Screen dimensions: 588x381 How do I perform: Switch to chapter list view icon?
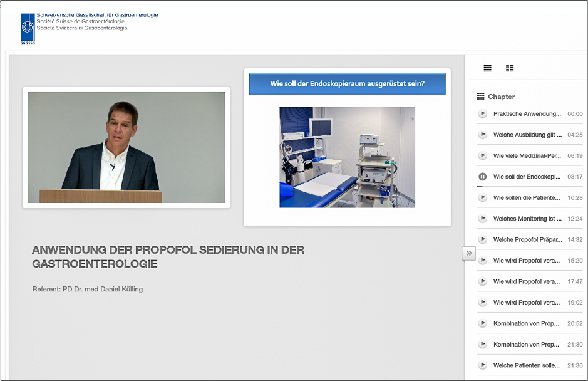coord(487,68)
